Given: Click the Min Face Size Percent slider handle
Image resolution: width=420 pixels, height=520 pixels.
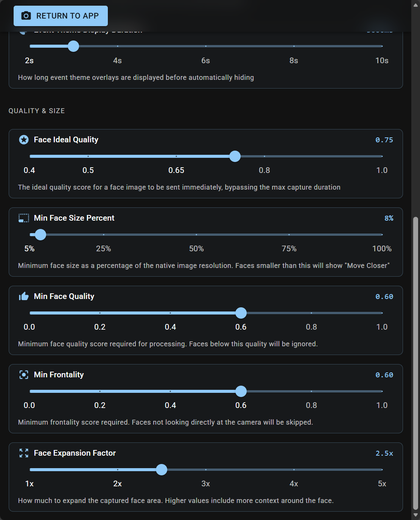Looking at the screenshot, I should (x=40, y=235).
